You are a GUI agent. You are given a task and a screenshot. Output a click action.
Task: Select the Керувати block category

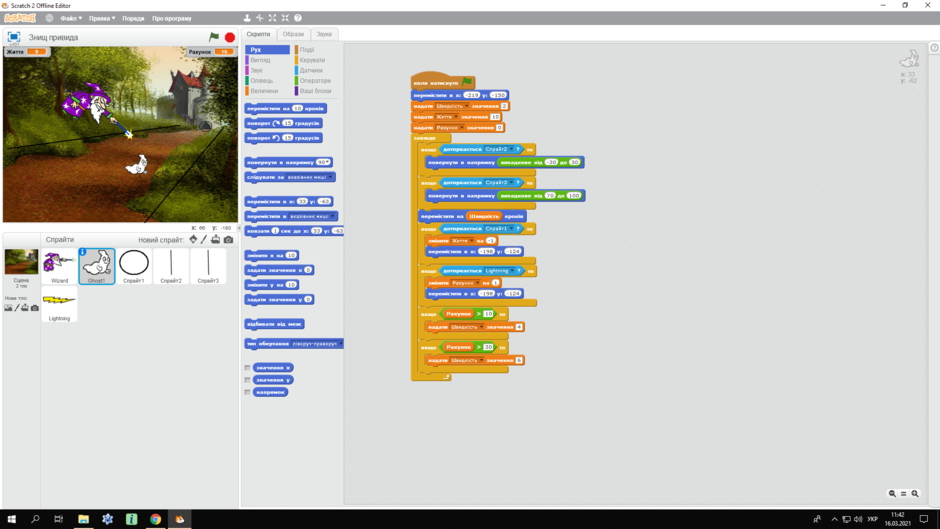pos(312,60)
